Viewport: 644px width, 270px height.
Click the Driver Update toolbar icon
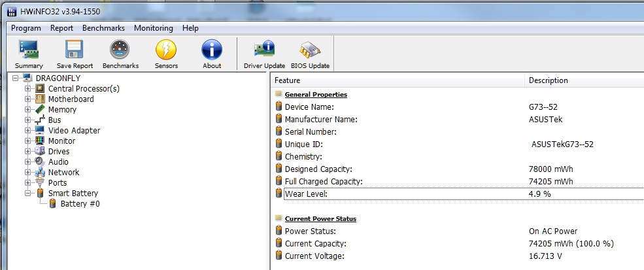tap(264, 50)
